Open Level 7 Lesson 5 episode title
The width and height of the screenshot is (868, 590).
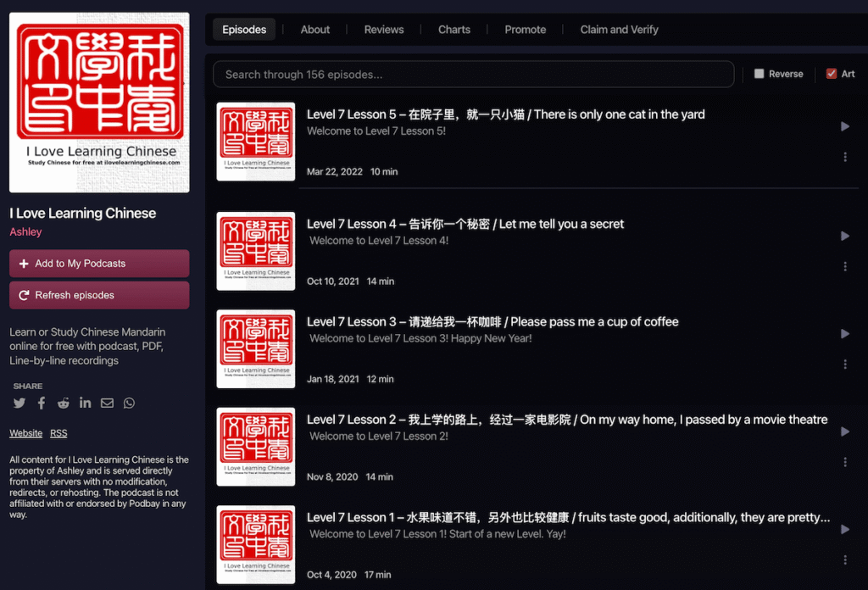506,114
